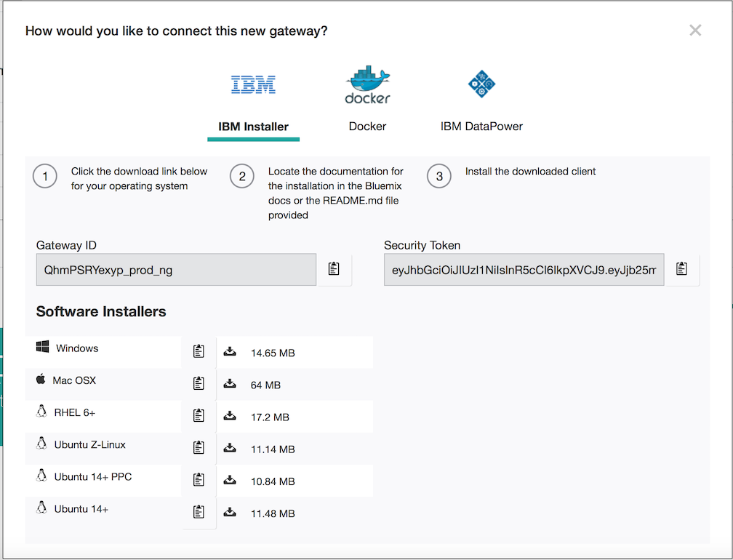Click into the Security Token field

click(524, 270)
